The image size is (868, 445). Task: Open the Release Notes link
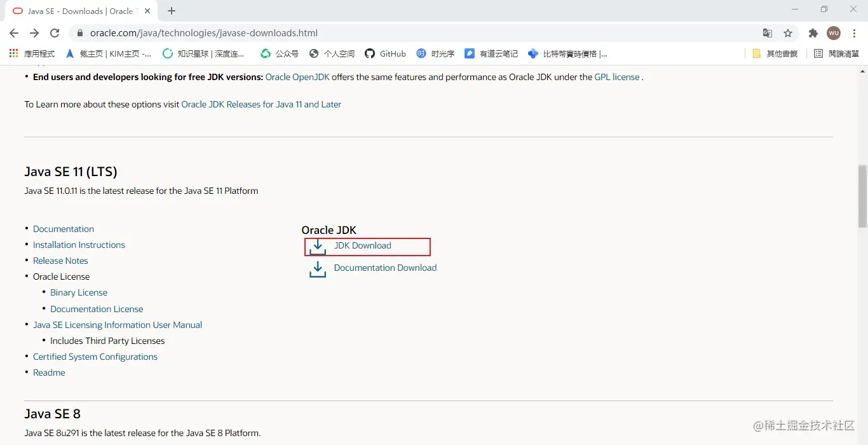[x=60, y=261]
